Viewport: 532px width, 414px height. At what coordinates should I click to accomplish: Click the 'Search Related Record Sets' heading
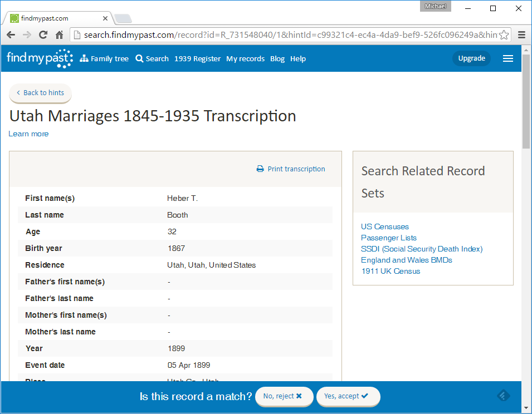pos(423,182)
